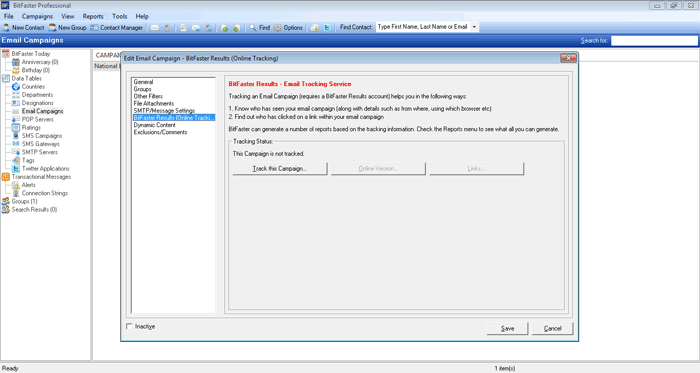Click the SMTP Servers icon
This screenshot has width=700, height=373.
[16, 152]
